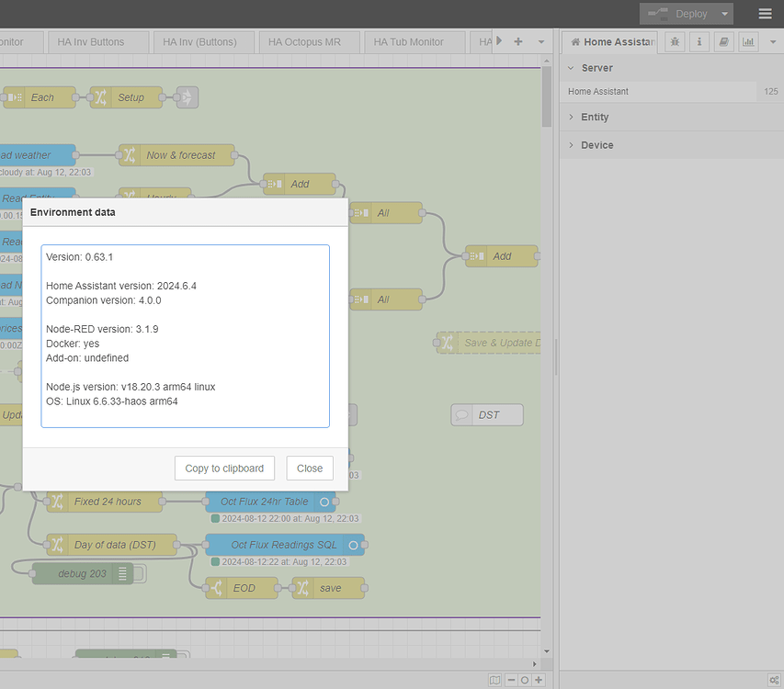
Task: Open the flow tab list dropdown
Action: point(541,42)
